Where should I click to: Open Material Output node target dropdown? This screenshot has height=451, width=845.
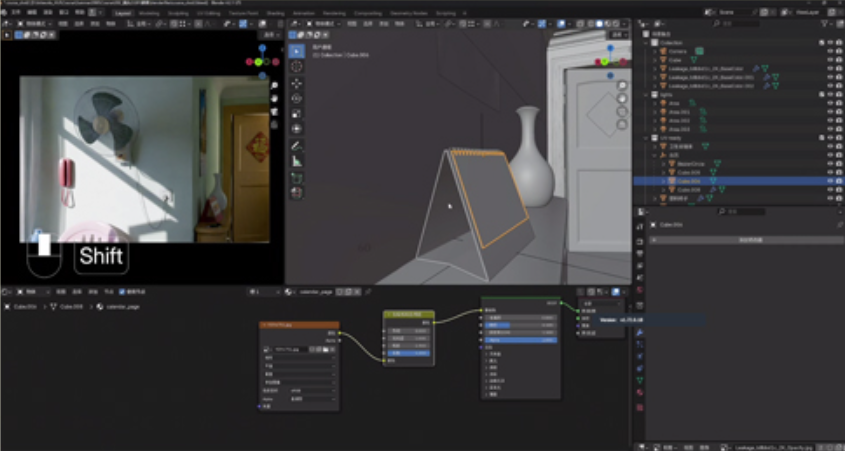(602, 304)
